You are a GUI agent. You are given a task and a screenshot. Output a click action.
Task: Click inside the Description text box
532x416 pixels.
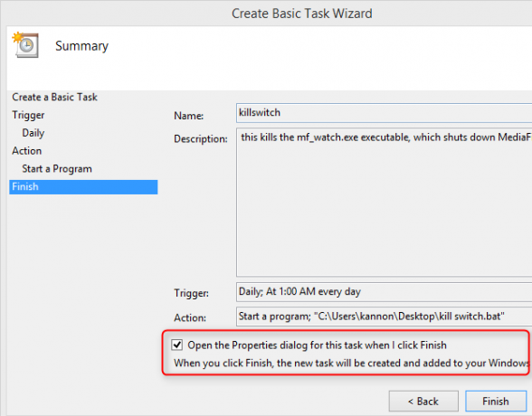[384, 203]
